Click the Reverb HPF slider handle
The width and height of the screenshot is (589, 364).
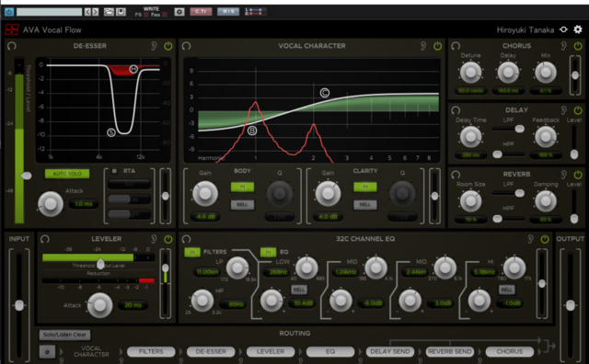click(x=497, y=219)
